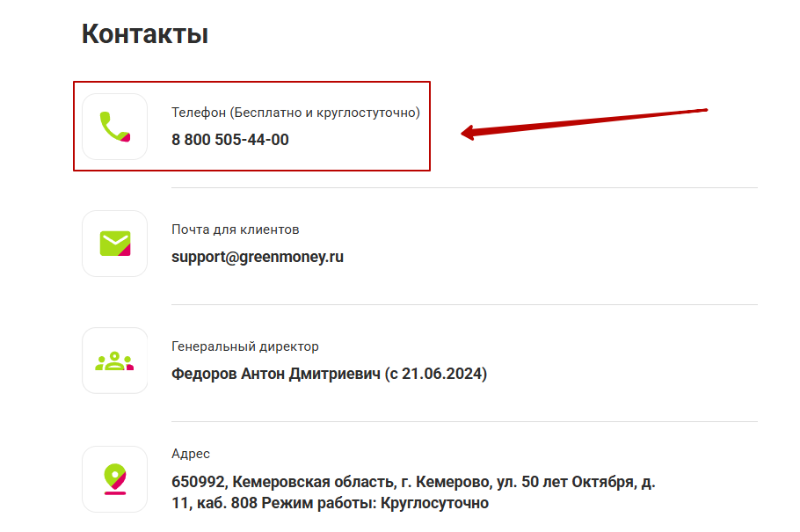Click the Адрес label

[191, 454]
